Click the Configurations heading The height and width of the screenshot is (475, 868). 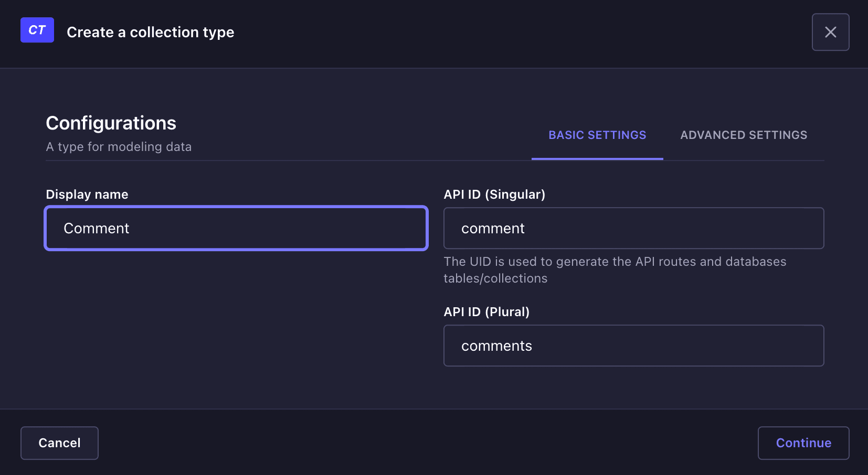point(111,123)
